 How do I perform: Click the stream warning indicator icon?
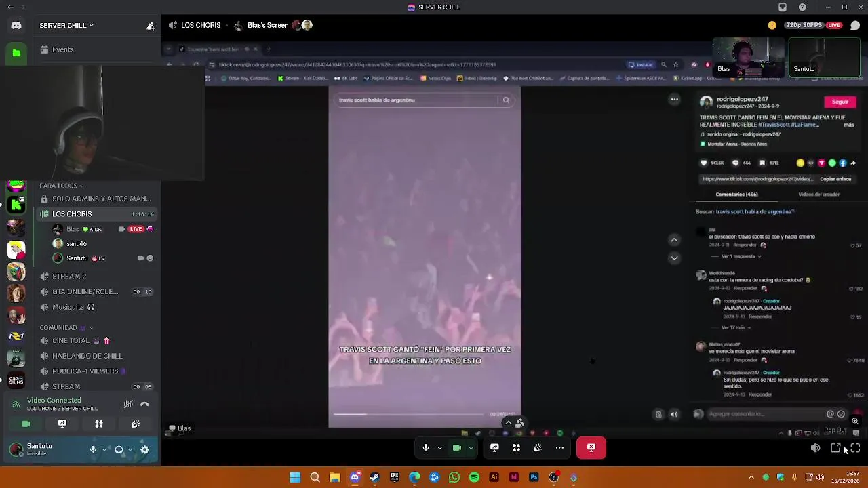click(x=772, y=25)
